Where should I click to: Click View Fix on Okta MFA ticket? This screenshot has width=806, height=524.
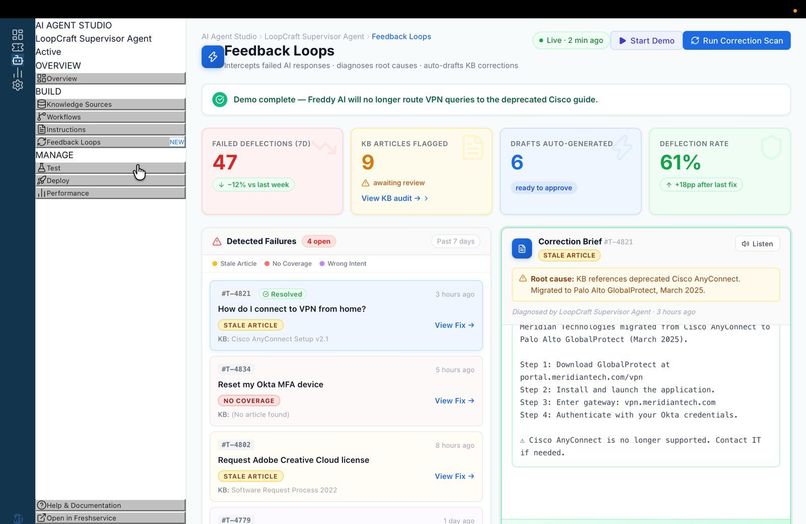pos(454,401)
